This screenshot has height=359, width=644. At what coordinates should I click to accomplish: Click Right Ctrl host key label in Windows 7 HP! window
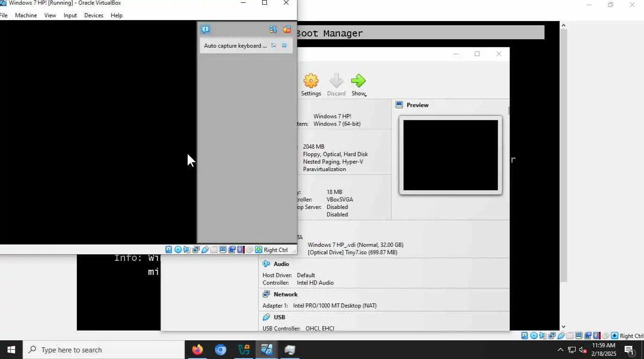pyautogui.click(x=276, y=250)
